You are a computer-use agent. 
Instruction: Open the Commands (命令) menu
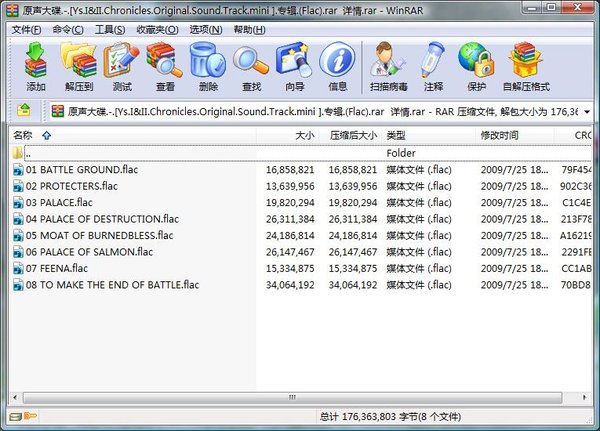[x=68, y=30]
